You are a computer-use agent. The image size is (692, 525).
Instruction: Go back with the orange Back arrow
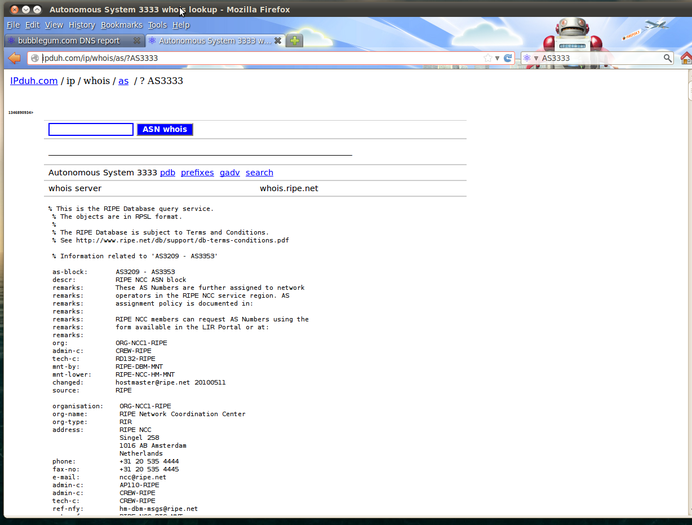tap(15, 58)
